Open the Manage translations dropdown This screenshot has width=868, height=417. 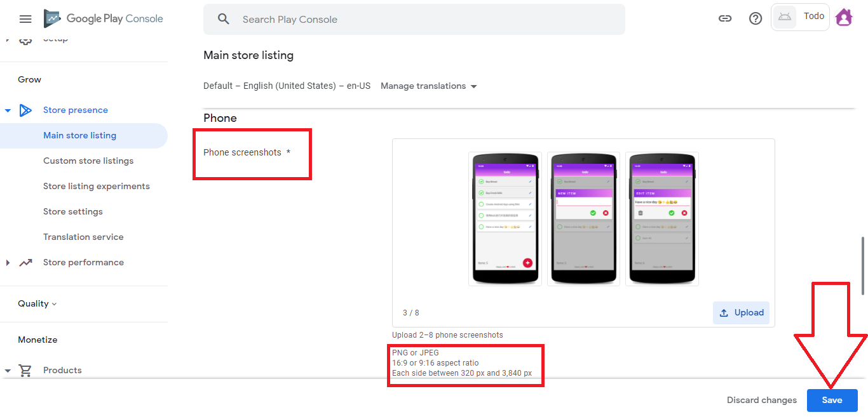click(428, 86)
